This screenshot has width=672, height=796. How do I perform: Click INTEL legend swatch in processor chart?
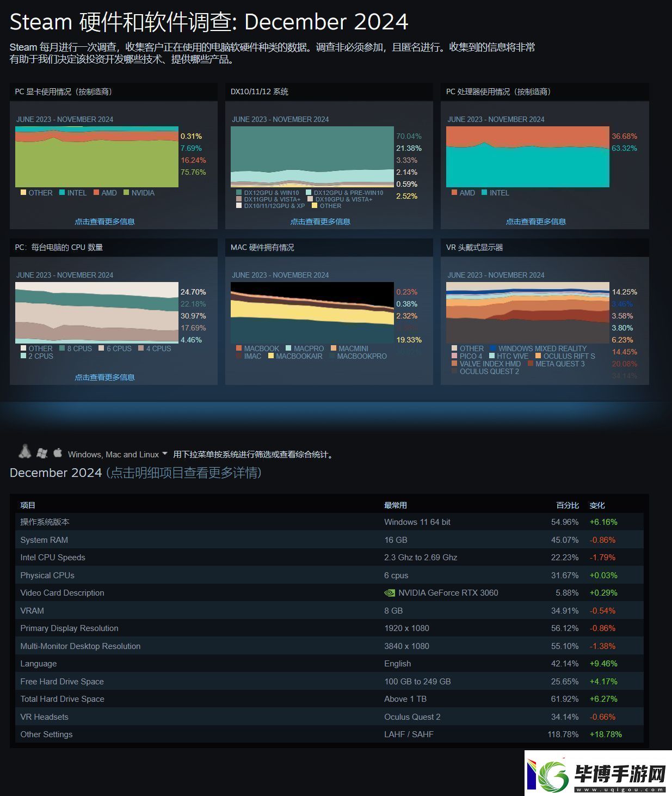[484, 192]
